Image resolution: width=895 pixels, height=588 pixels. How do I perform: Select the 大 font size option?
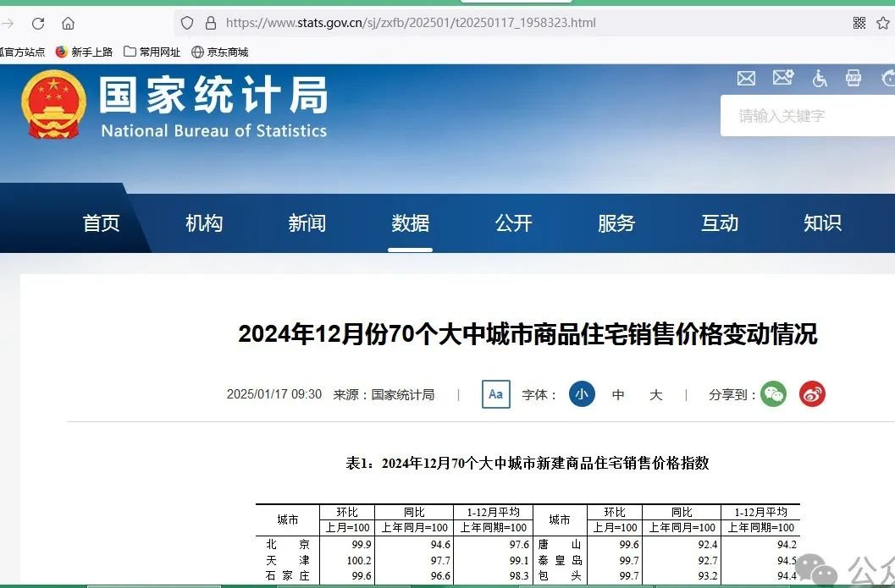pos(655,394)
